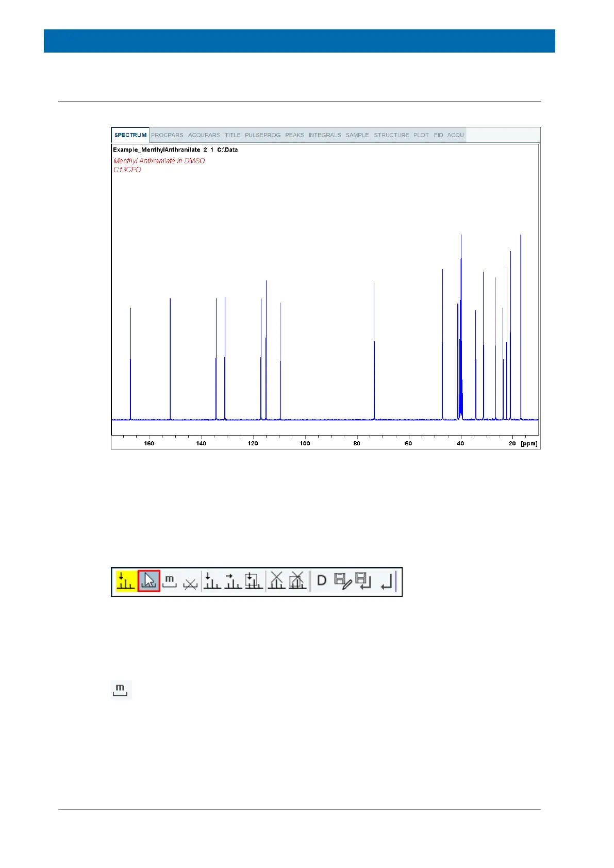The image size is (614, 868).
Task: Open the ACQUPARS tab
Action: 204,135
